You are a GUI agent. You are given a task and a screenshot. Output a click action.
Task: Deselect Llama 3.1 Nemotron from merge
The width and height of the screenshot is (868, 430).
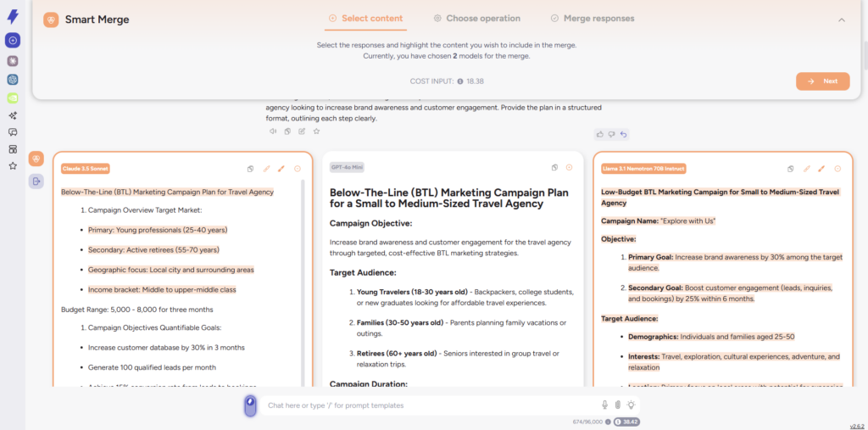837,169
